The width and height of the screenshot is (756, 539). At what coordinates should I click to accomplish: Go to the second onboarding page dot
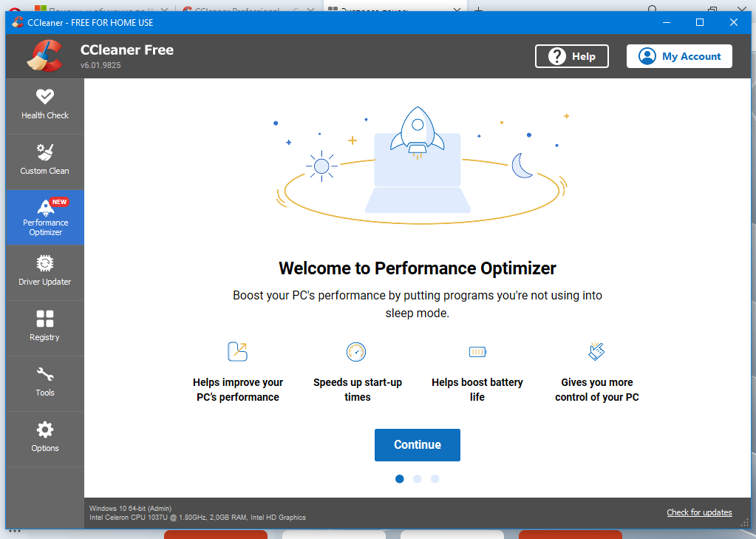click(418, 478)
